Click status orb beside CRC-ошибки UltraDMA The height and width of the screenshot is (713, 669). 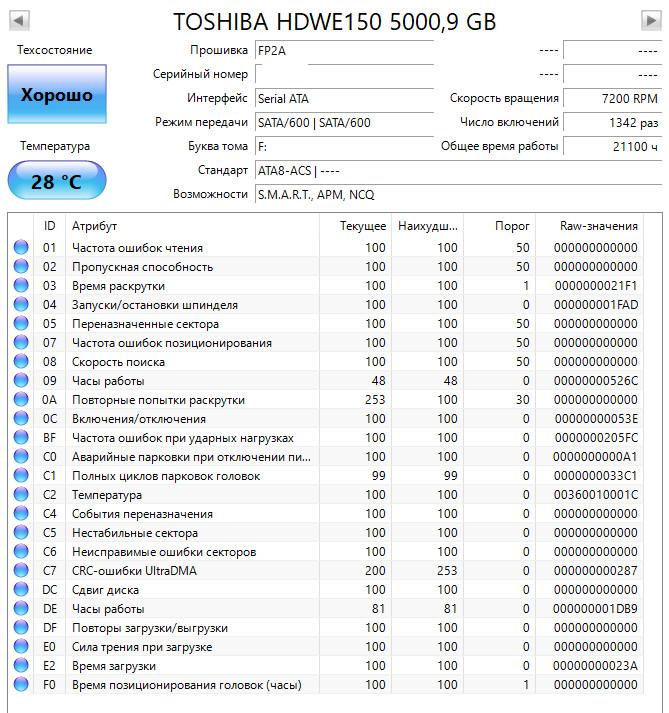(x=21, y=571)
